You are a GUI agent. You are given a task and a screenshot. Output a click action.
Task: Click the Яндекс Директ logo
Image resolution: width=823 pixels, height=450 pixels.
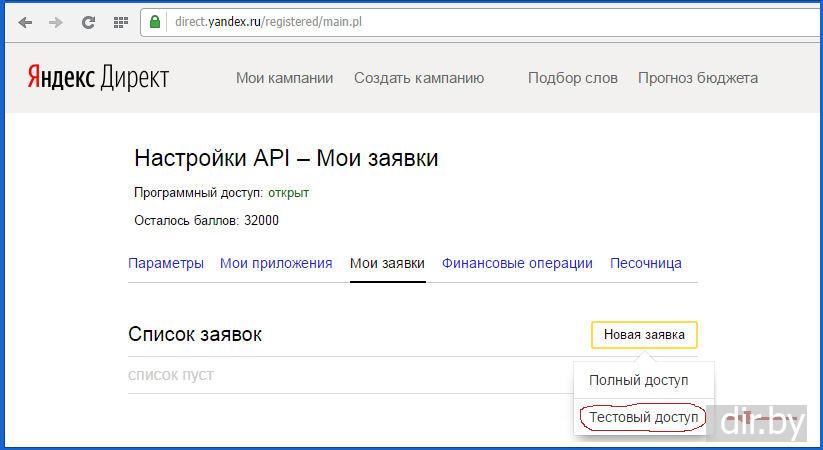click(98, 78)
